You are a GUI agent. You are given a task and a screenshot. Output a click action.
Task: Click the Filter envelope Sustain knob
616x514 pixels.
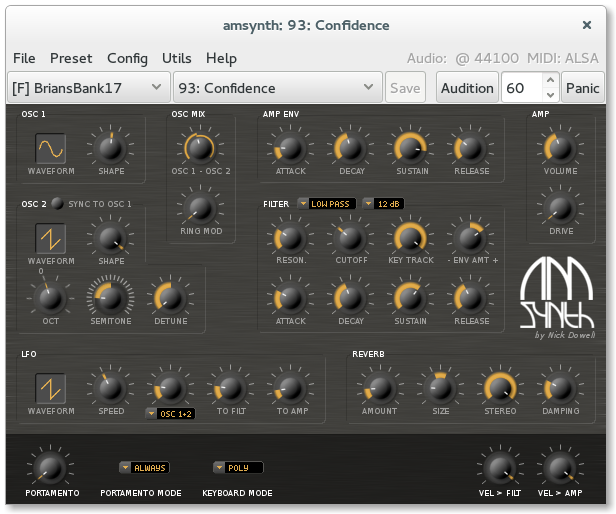coord(411,298)
